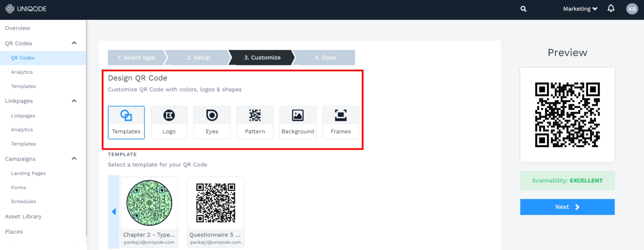Choose the Eyes customization option
The image size is (644, 250).
coord(212,122)
